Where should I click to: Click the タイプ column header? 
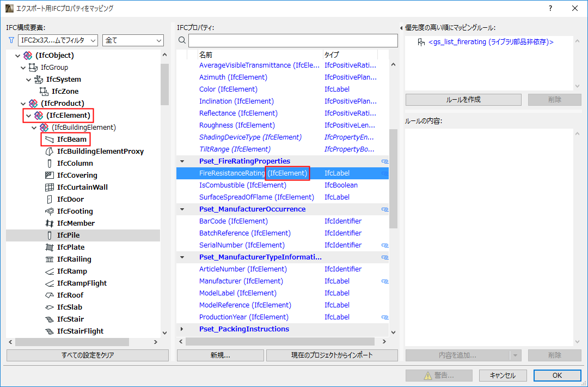pos(350,55)
